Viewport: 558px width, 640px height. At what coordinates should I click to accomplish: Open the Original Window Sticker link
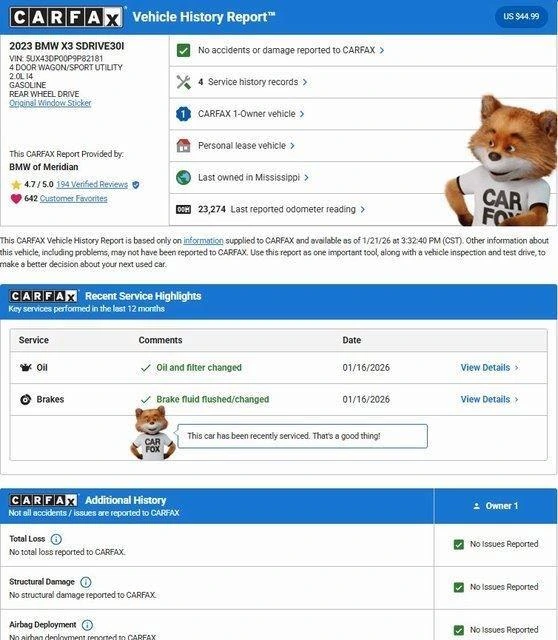pos(50,103)
